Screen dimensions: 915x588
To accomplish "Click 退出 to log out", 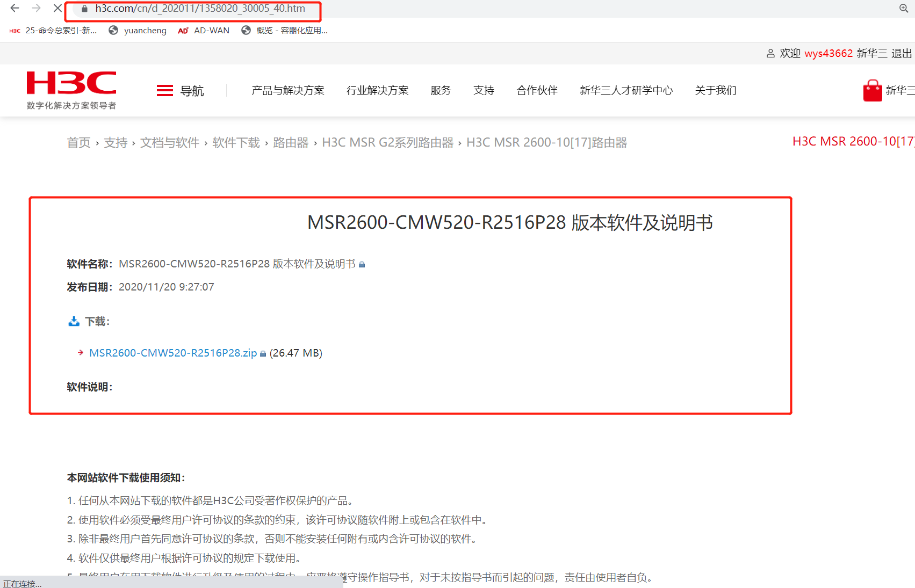I will 902,53.
